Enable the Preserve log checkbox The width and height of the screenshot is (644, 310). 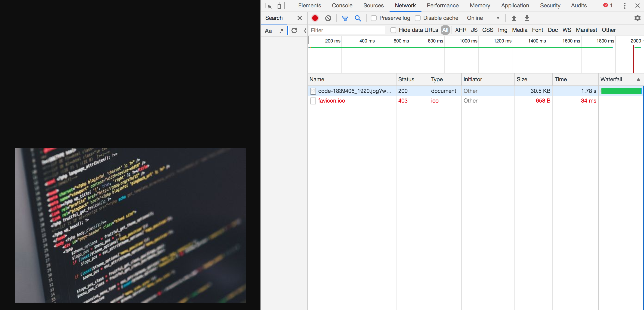pos(374,18)
